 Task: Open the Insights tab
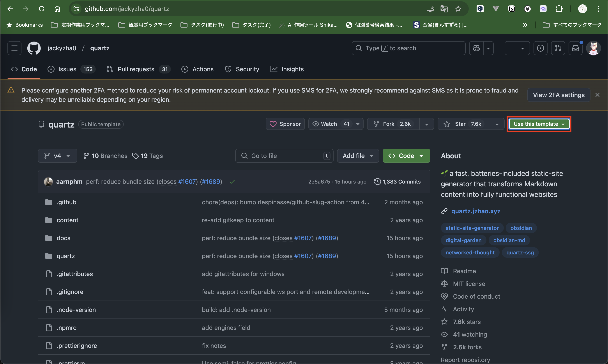point(292,69)
